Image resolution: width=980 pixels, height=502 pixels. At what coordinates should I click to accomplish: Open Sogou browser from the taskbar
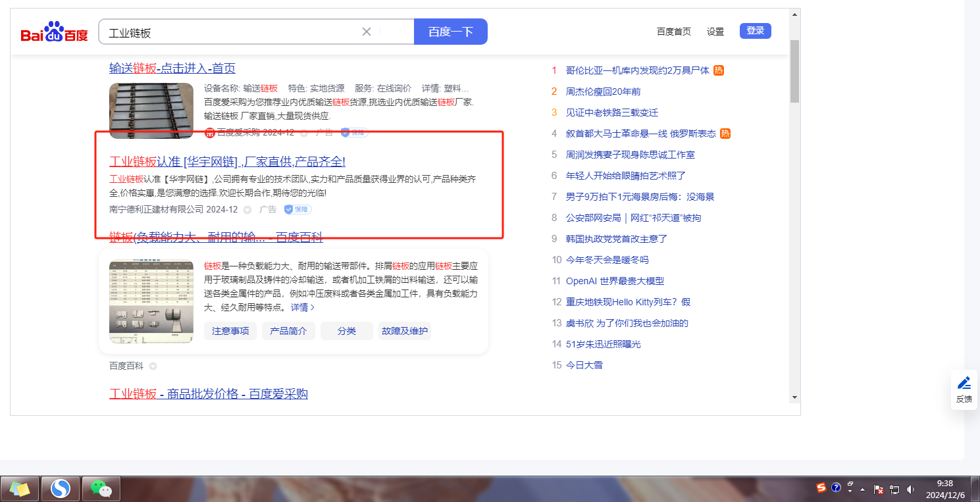click(x=61, y=488)
